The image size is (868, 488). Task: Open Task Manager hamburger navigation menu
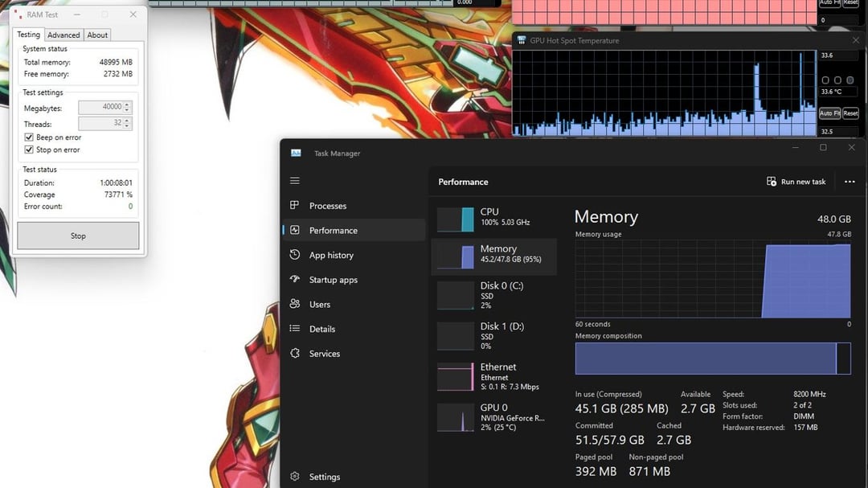coord(294,181)
